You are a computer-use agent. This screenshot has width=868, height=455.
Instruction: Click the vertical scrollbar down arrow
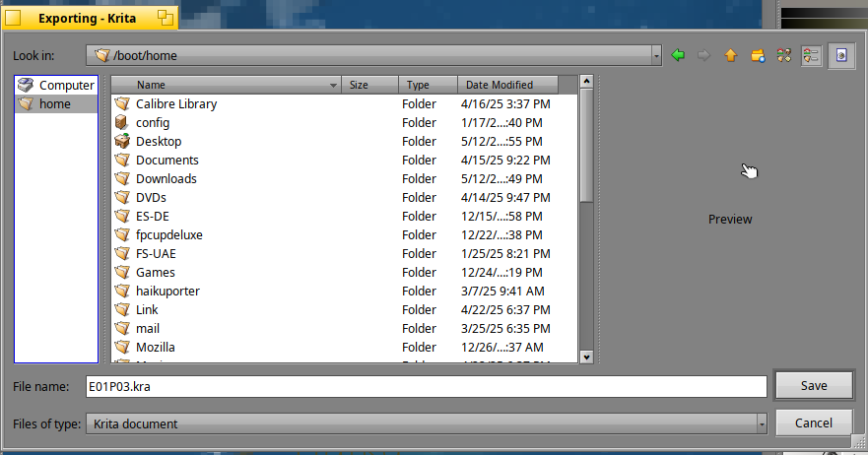tap(586, 357)
